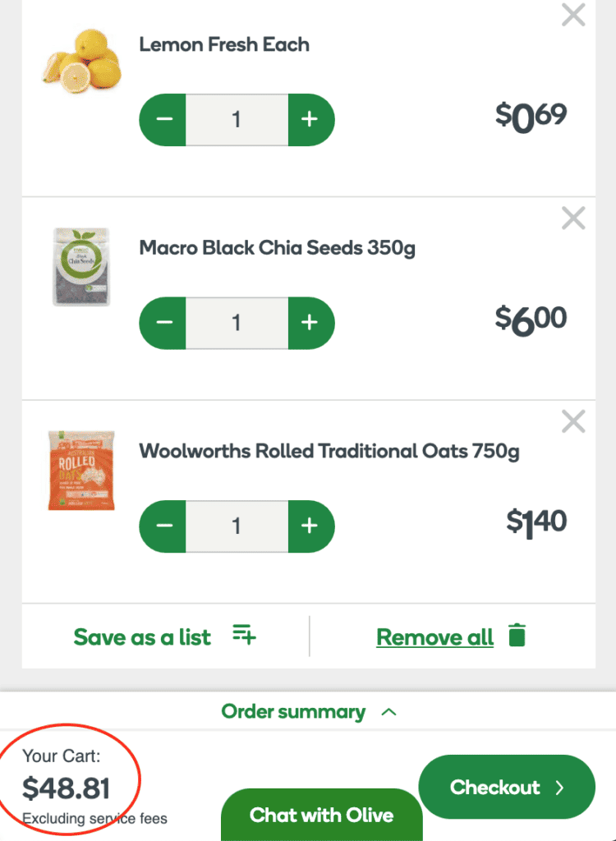616x841 pixels.
Task: Reduce Macro Black Chia Seeds quantity
Action: 164,322
